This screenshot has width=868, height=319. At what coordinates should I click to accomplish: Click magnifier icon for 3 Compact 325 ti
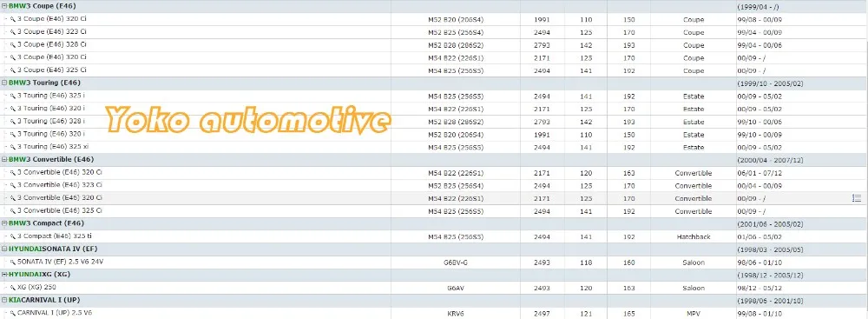13,236
